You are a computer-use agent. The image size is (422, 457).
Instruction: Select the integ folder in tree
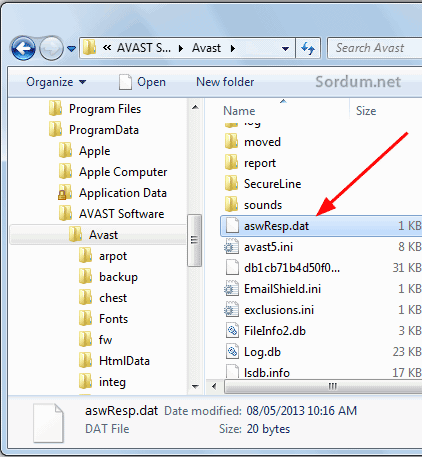112,382
